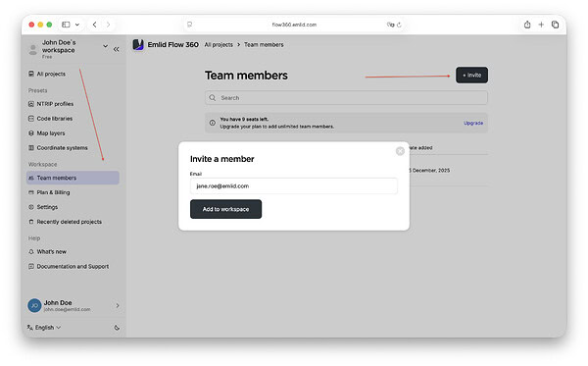588x366 pixels.
Task: Click the Recently deleted projects trash icon
Action: pyautogui.click(x=31, y=222)
